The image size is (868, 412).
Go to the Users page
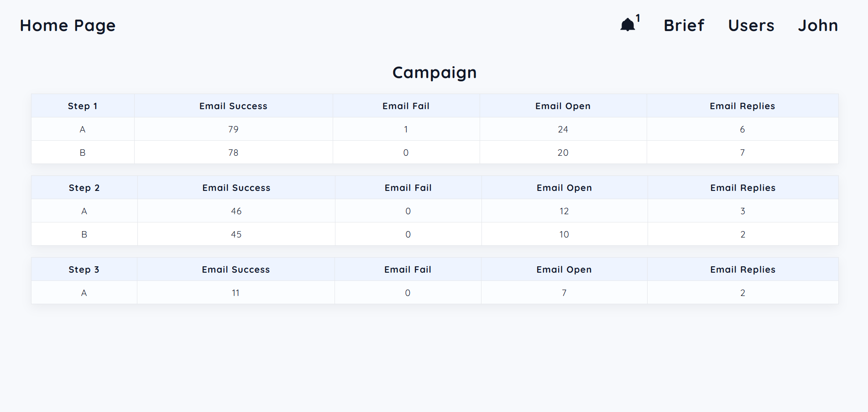click(751, 25)
